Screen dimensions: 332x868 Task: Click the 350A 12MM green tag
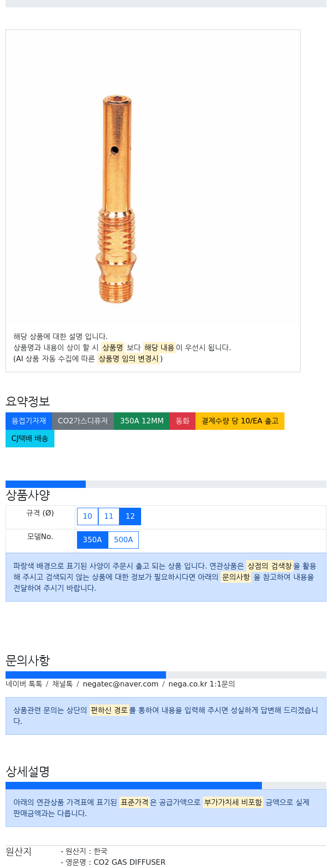[x=142, y=421]
